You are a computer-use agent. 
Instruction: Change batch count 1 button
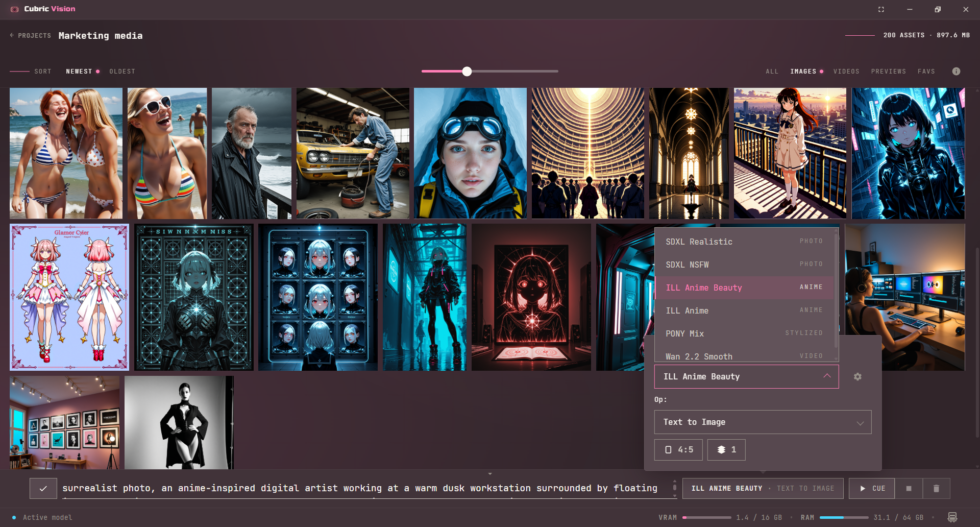point(726,450)
